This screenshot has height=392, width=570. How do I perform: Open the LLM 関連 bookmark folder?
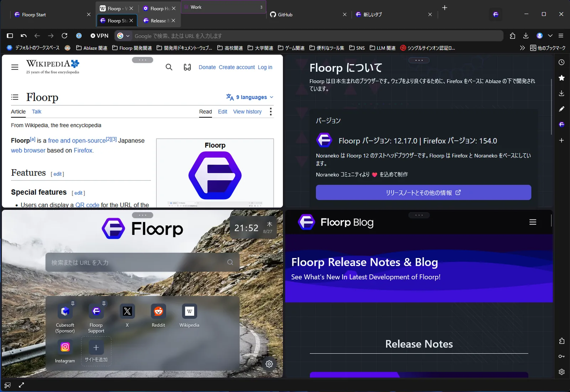[x=382, y=48]
